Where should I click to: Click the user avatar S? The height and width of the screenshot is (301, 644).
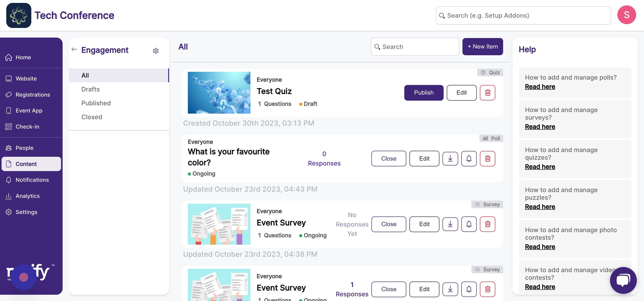(x=627, y=15)
